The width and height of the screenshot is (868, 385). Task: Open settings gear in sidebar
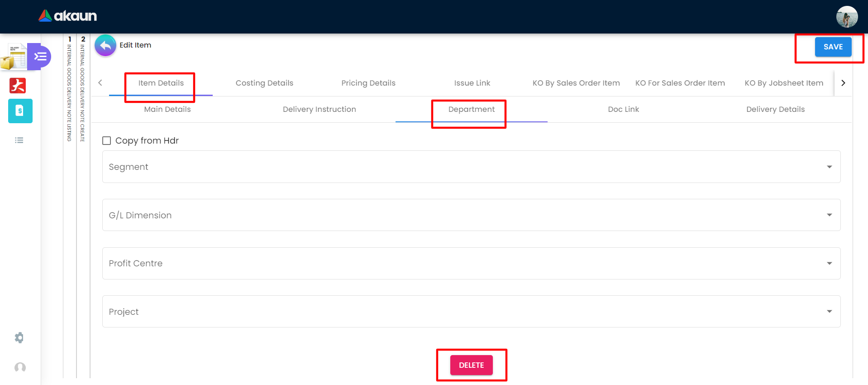[19, 337]
